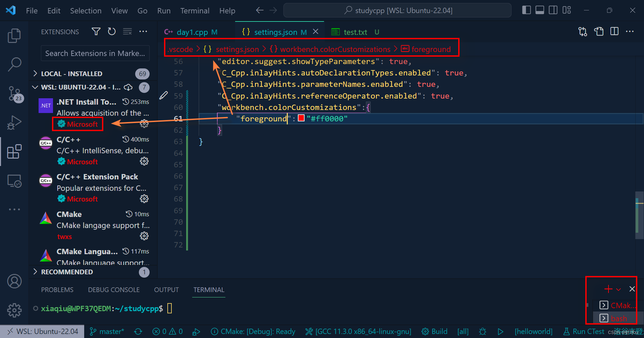
Task: Open the new terminal launch profile dropdown
Action: 619,289
